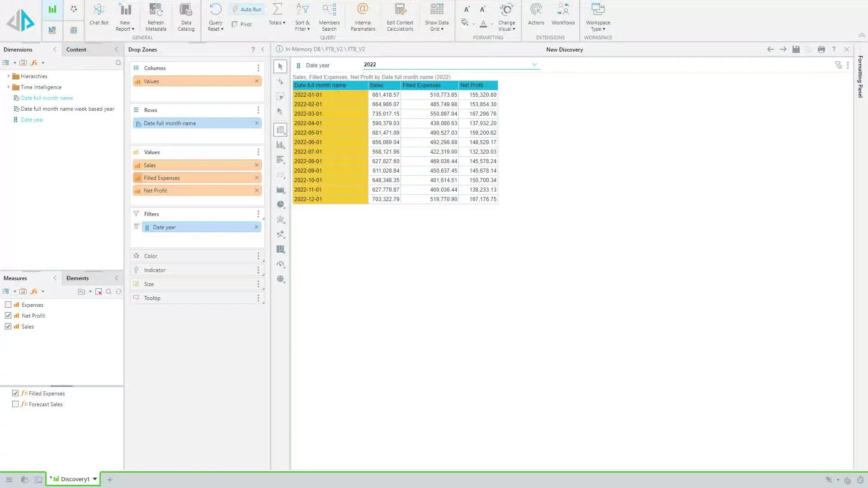Image resolution: width=868 pixels, height=488 pixels.
Task: Click Edit Context Calculations icon
Action: [x=400, y=10]
